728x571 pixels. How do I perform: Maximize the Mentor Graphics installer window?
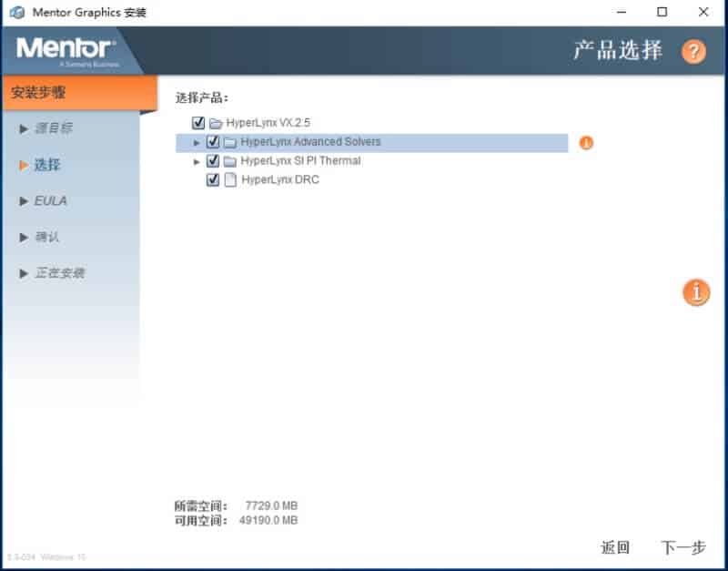662,13
